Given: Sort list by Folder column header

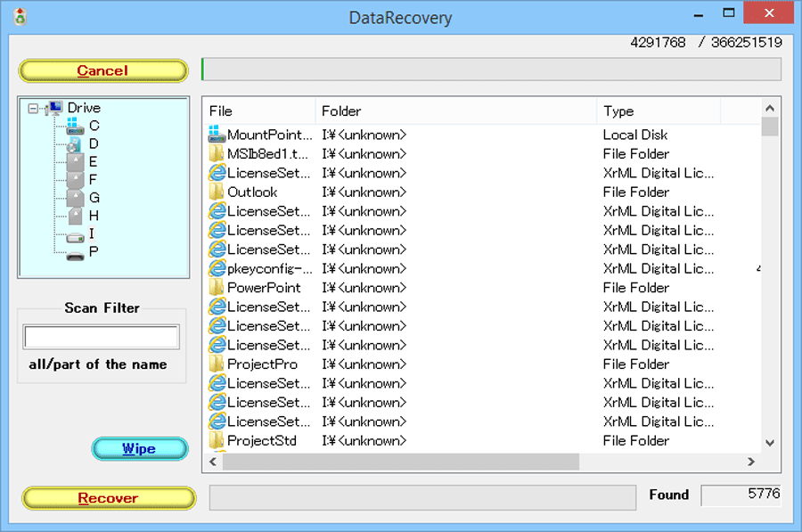Looking at the screenshot, I should (x=455, y=111).
